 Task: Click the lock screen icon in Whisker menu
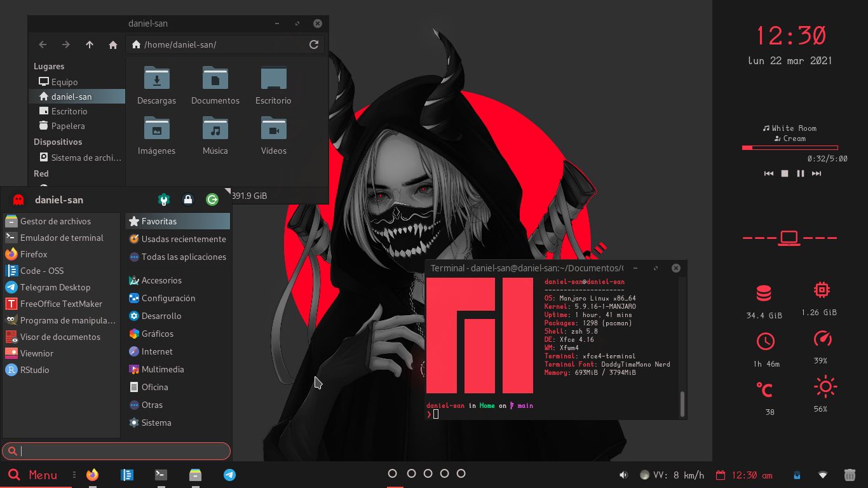click(188, 200)
